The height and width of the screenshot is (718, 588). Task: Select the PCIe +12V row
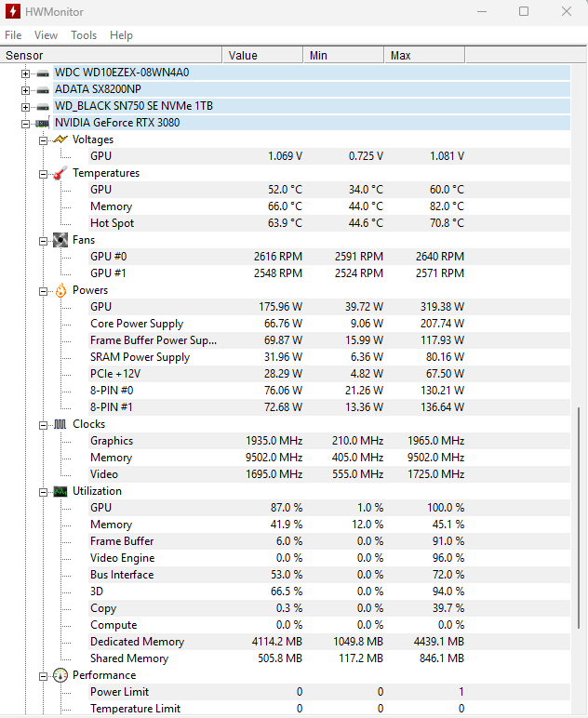(329, 374)
